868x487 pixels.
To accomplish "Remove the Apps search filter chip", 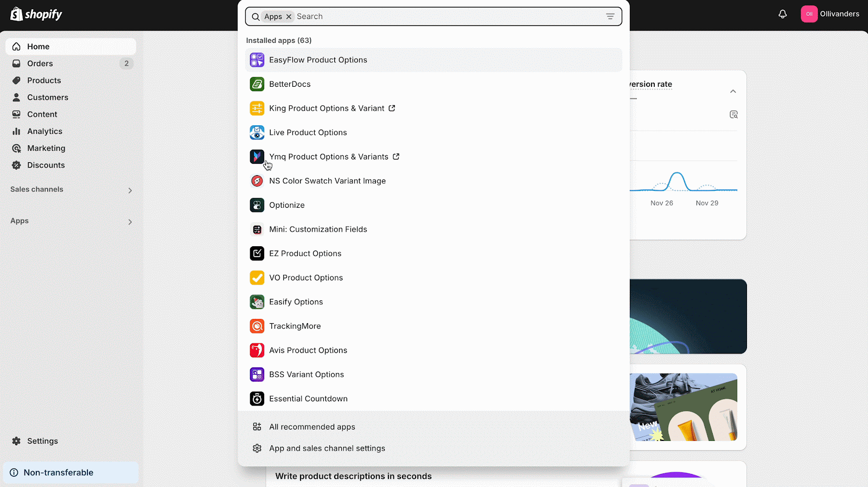I will (x=289, y=17).
